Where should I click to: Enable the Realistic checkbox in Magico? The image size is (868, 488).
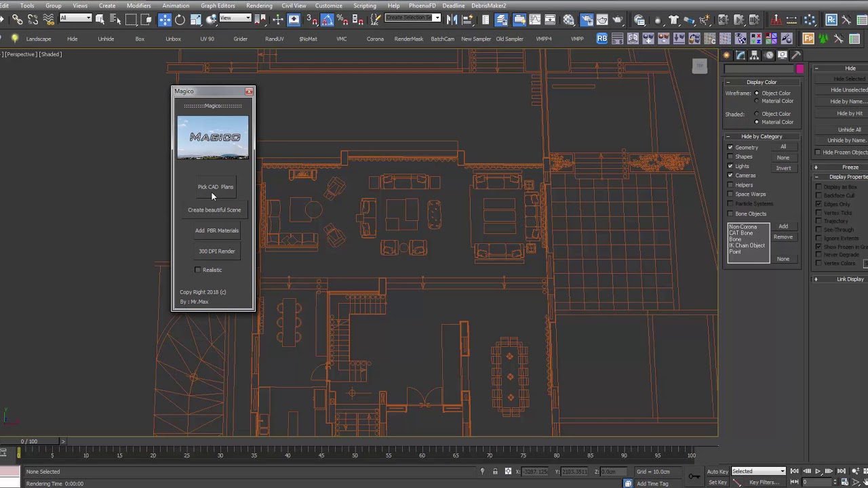coord(197,270)
